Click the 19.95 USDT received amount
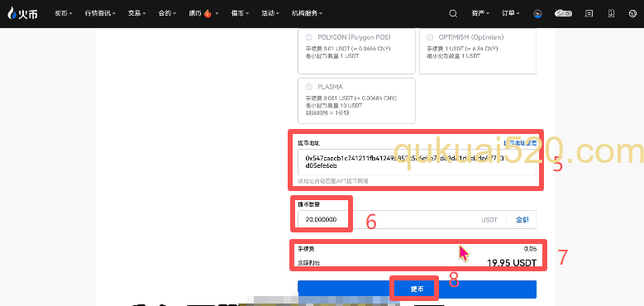 pos(512,263)
